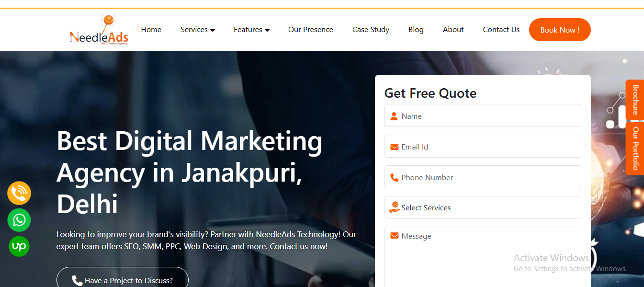
Task: Open the WhatsApp chat floating icon
Action: 19,220
